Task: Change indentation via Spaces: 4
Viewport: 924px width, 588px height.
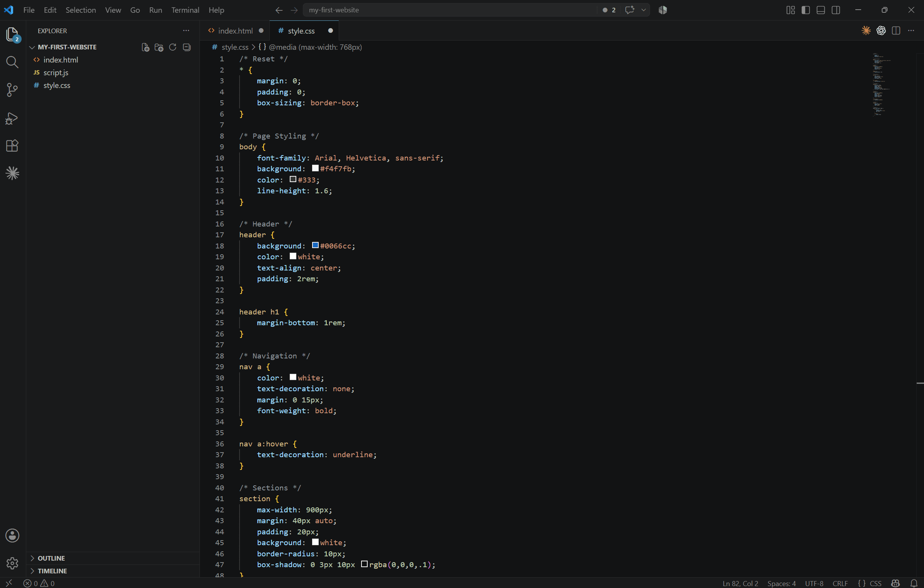Action: click(782, 583)
